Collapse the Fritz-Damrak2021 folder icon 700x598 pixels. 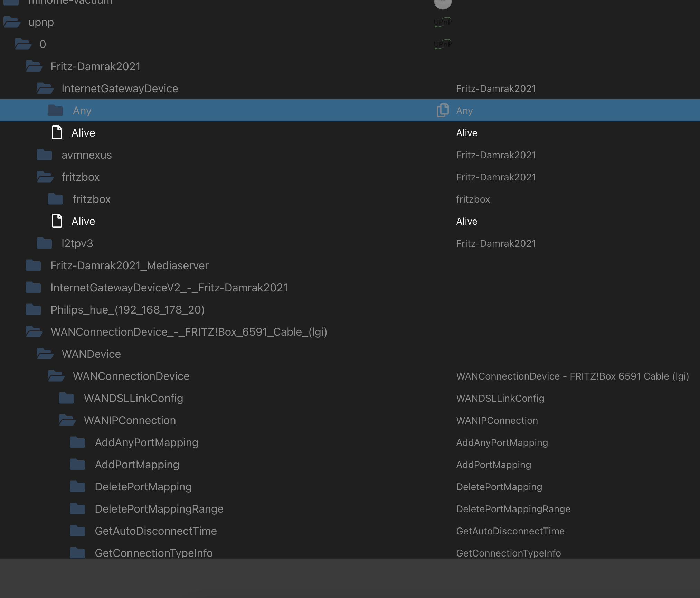34,66
